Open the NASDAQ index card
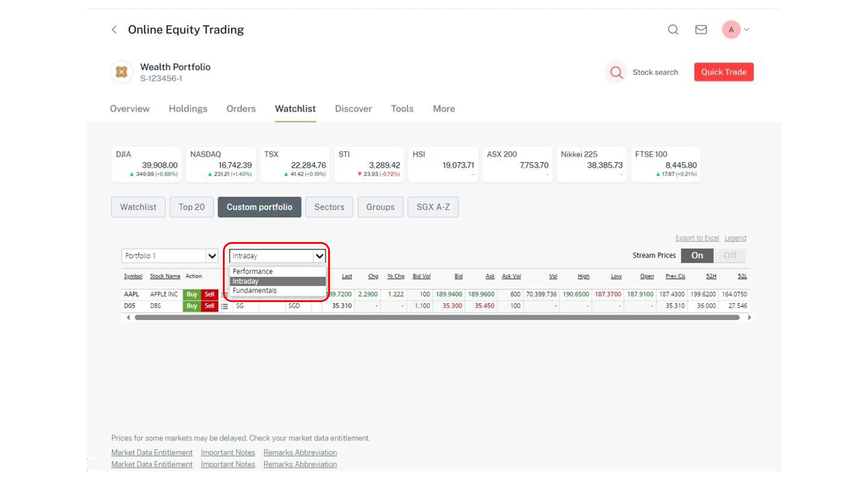The image size is (868, 500). coord(221,164)
